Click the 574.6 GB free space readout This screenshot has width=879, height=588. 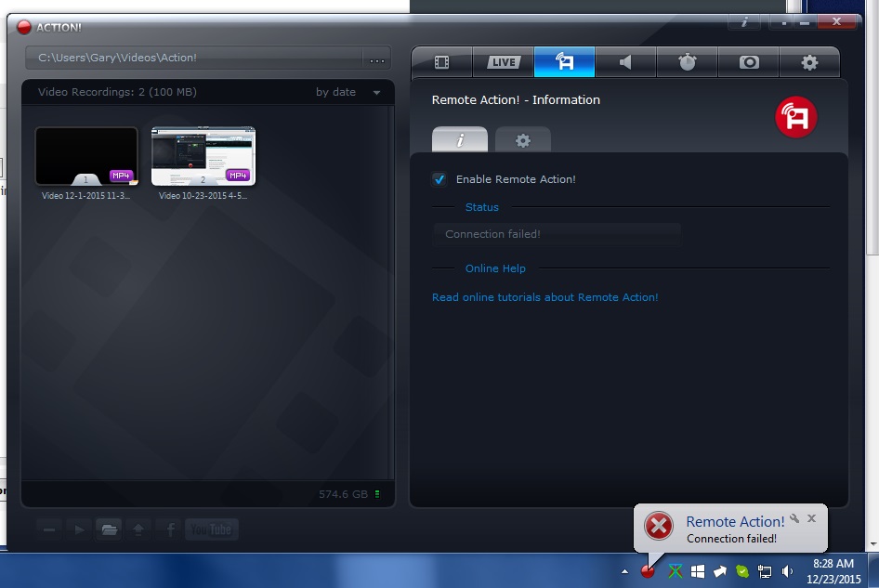click(343, 494)
